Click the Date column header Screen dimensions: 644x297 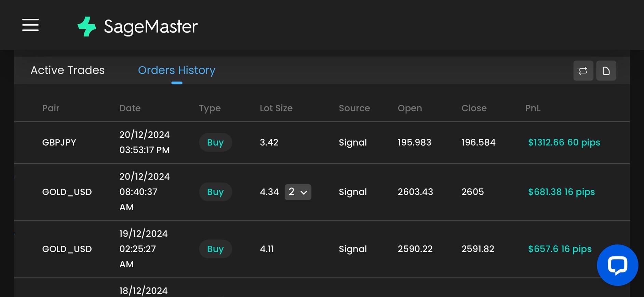click(130, 108)
